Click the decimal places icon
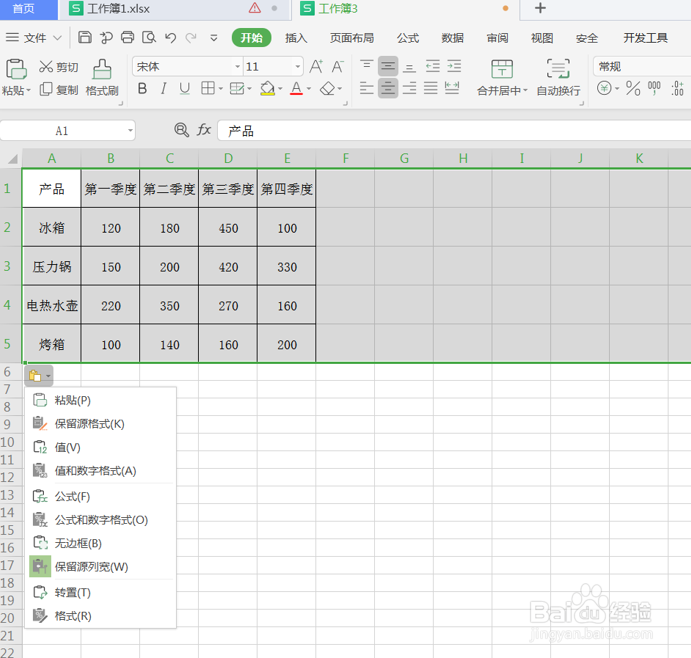 coord(677,88)
